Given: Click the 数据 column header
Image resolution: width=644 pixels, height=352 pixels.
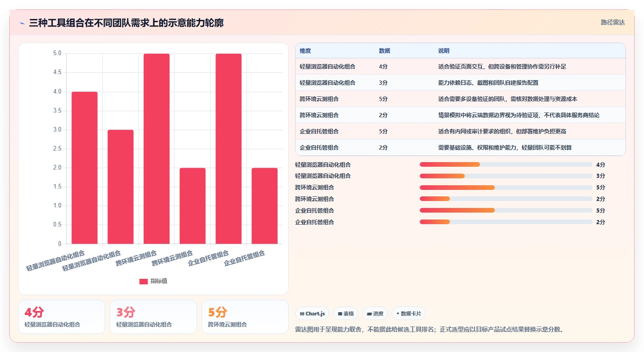Looking at the screenshot, I should 385,51.
